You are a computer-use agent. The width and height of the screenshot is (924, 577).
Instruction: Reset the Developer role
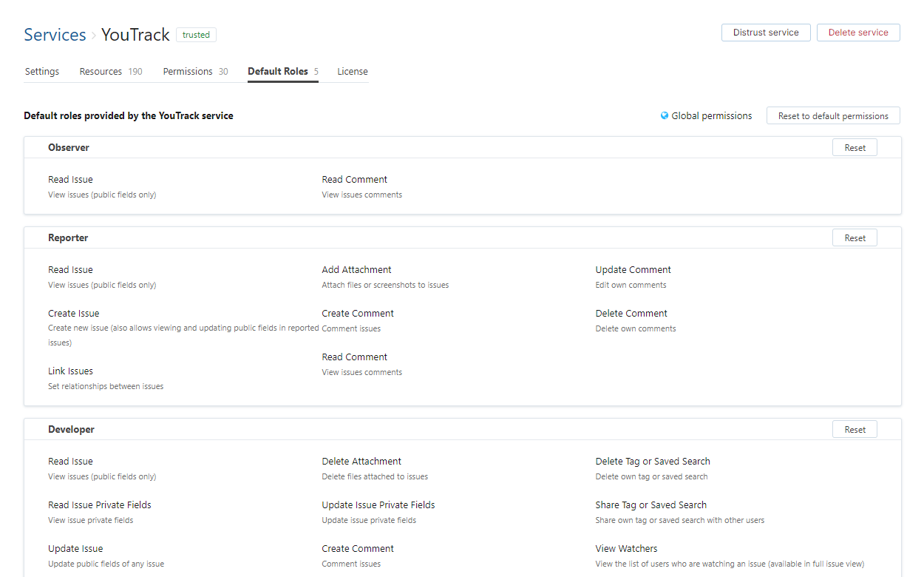[x=855, y=430]
